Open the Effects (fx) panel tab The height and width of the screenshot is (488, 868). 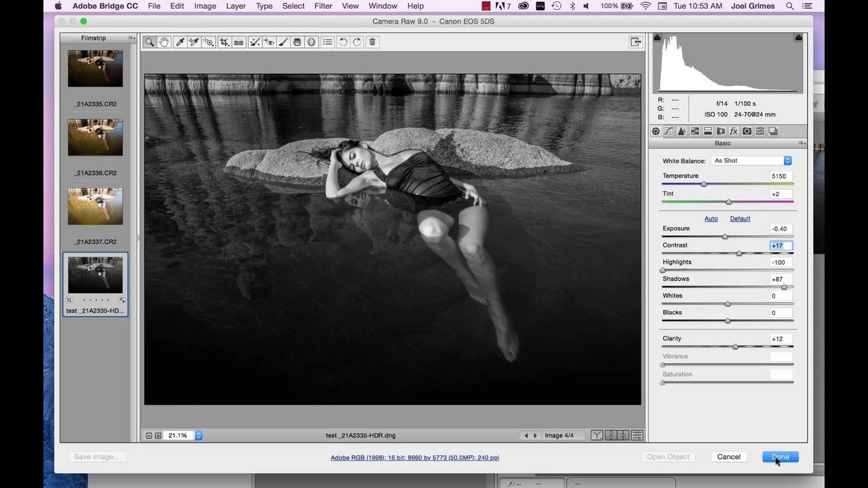[x=734, y=131]
